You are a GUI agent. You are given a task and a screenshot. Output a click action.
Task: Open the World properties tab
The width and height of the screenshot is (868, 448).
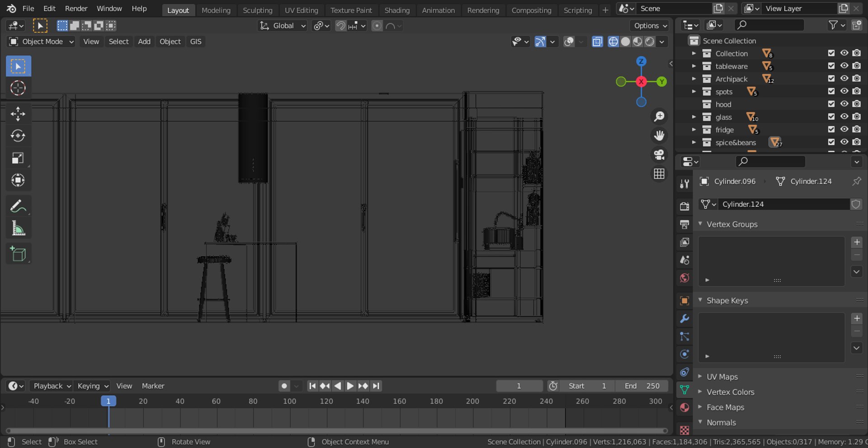click(684, 278)
